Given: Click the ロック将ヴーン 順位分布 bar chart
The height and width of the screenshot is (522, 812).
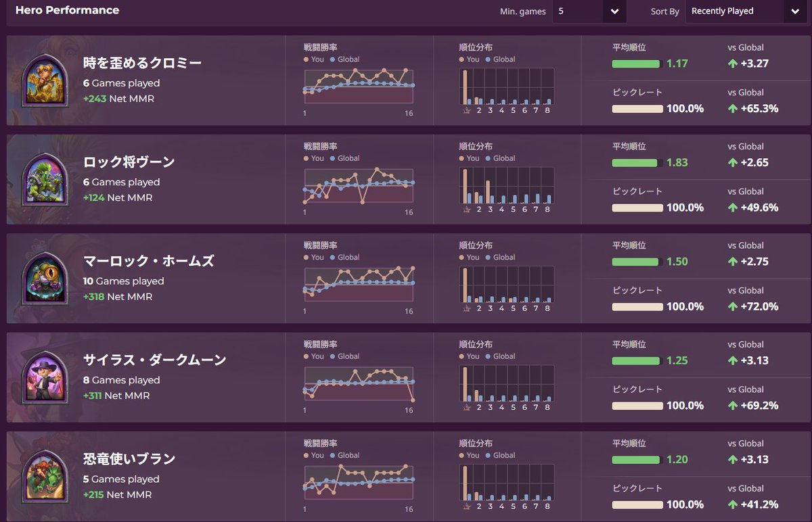Looking at the screenshot, I should point(506,185).
